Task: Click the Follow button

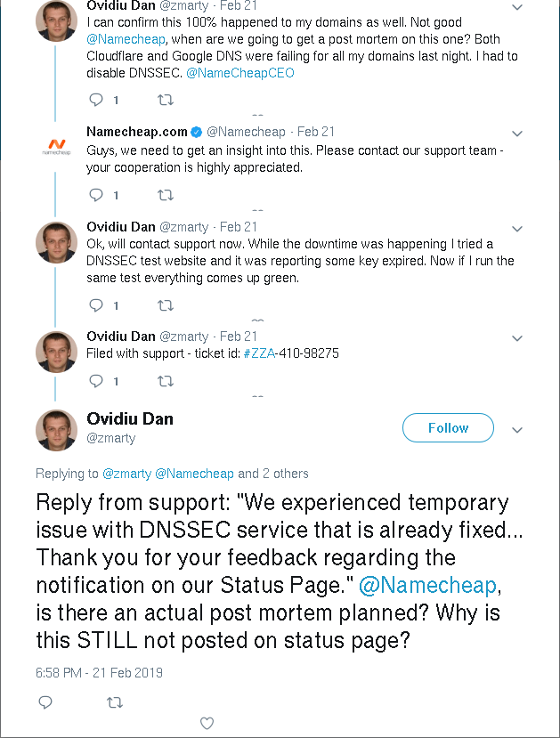Action: click(x=448, y=427)
